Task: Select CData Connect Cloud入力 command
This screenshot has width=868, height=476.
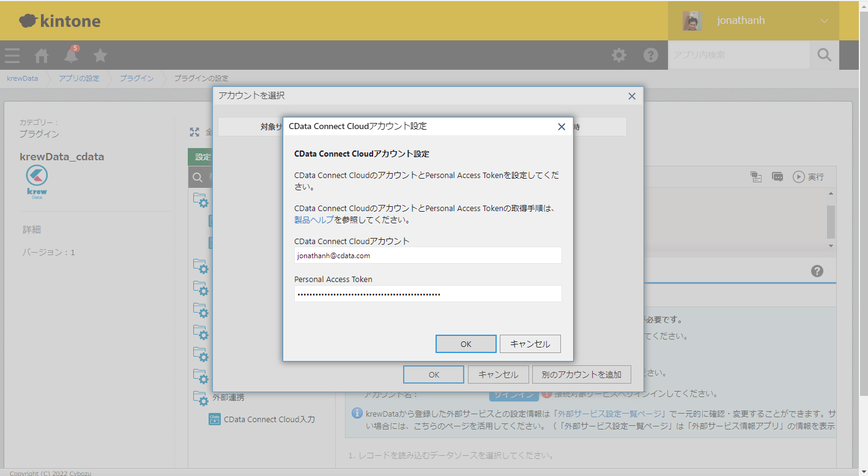Action: [x=262, y=420]
